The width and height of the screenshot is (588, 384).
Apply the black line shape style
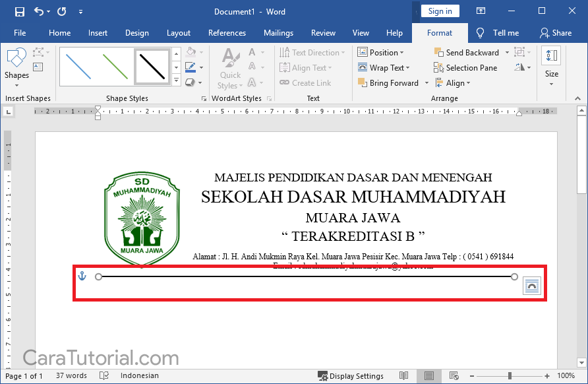pos(152,67)
